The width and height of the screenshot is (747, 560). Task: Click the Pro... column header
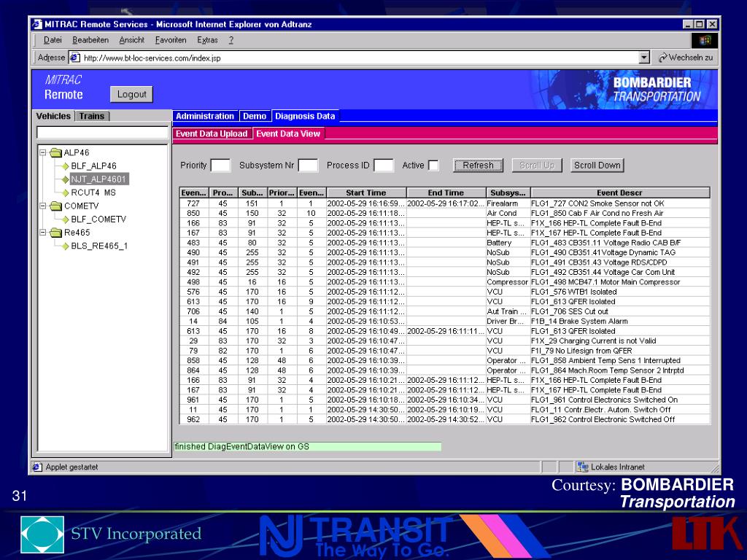click(223, 192)
